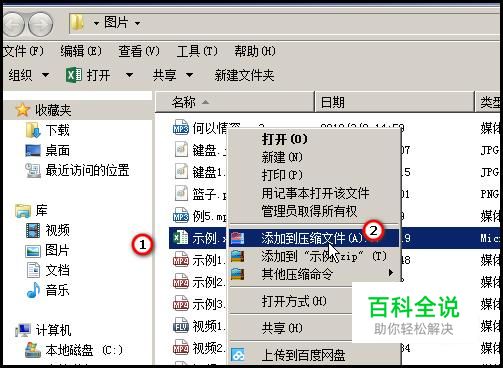Viewport: 503px width, 368px height.
Task: Click the MP3 icon of 何以情深 file
Action: click(x=181, y=127)
